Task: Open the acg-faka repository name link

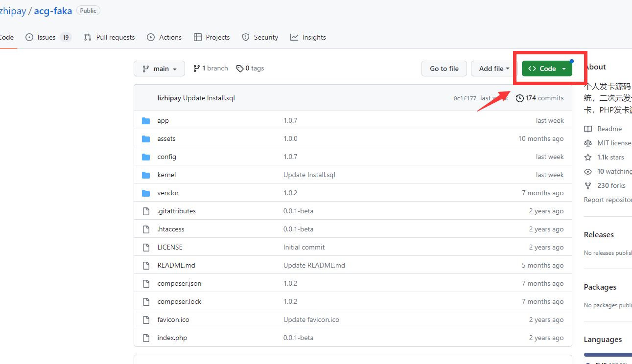Action: click(x=53, y=11)
